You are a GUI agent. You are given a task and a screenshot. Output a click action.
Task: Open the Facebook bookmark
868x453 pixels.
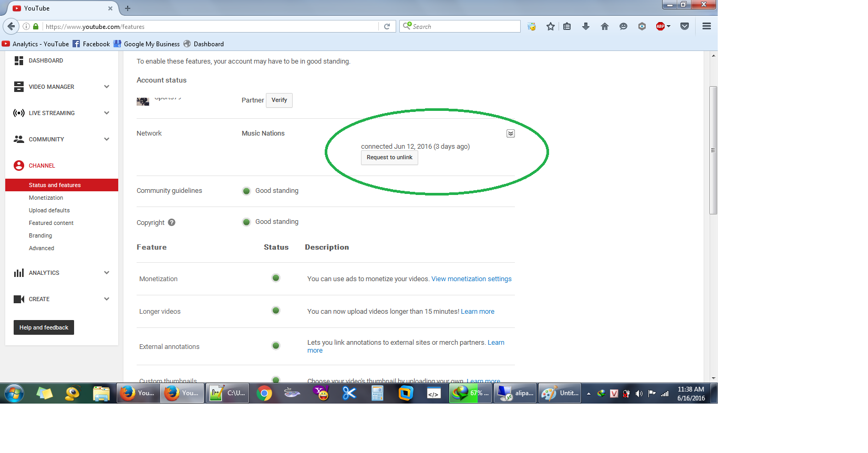coord(91,44)
